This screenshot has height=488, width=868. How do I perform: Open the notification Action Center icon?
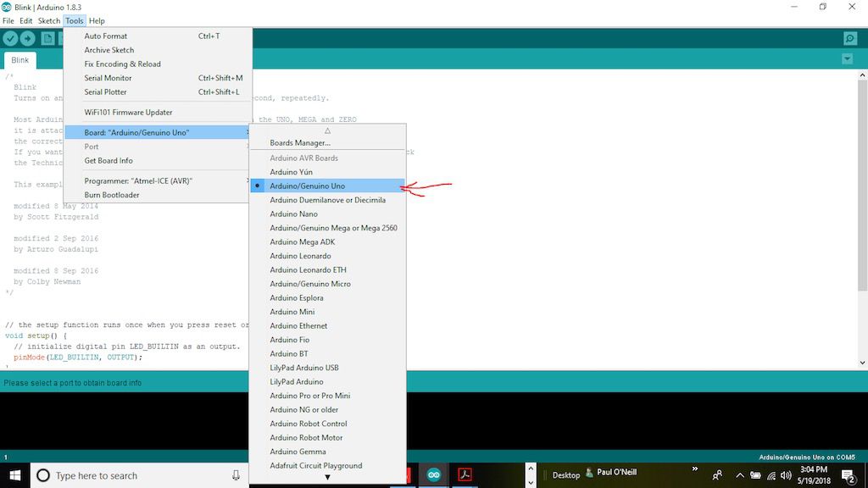pos(849,476)
